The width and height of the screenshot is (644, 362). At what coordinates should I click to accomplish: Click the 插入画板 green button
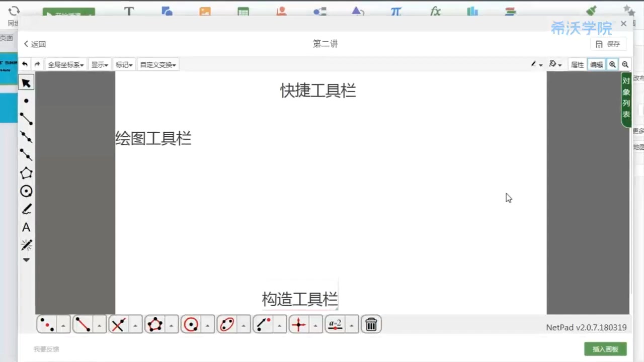605,349
